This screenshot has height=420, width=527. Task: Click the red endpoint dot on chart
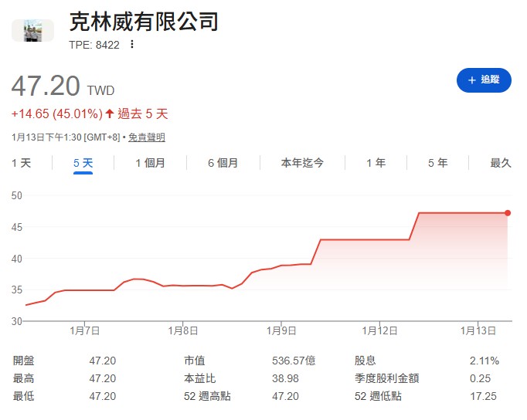[508, 213]
